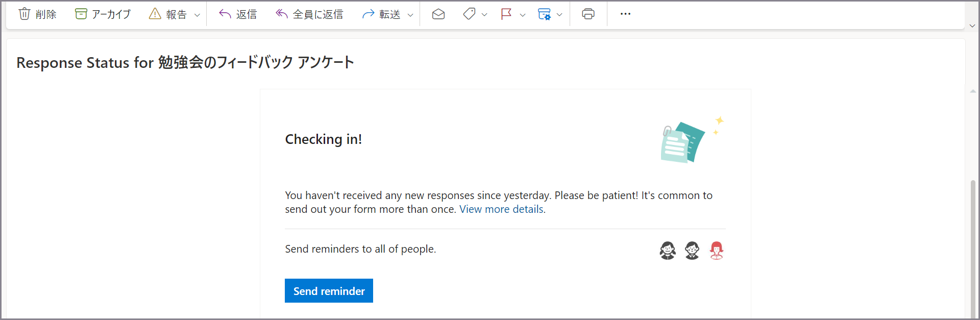Click the tag categorize icon
980x320 pixels.
tap(469, 14)
